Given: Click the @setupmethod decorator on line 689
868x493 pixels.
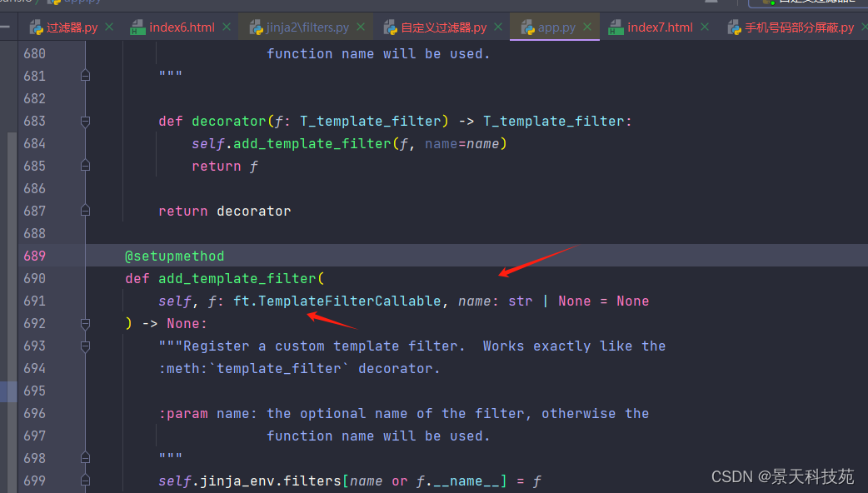Looking at the screenshot, I should coord(175,256).
